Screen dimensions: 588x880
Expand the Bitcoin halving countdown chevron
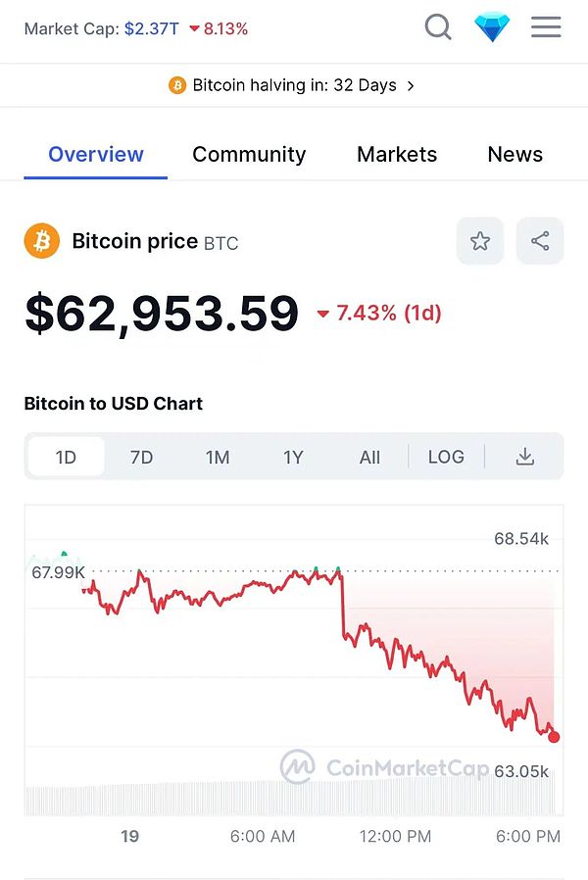[411, 85]
